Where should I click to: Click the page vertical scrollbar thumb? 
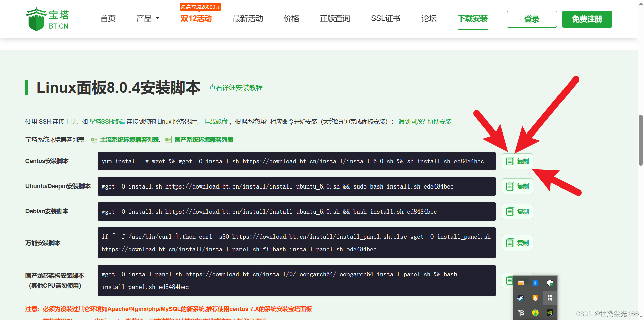pos(641,140)
